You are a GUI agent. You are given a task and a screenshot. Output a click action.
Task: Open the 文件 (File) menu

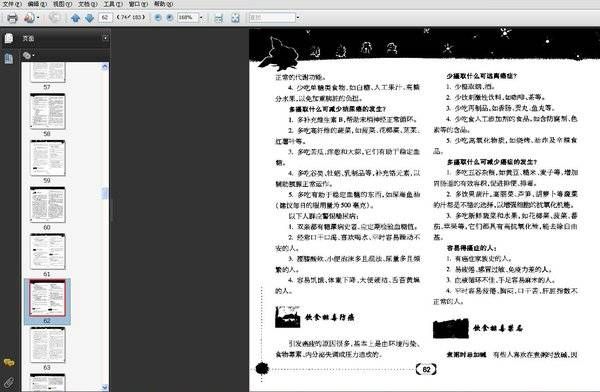pos(12,4)
